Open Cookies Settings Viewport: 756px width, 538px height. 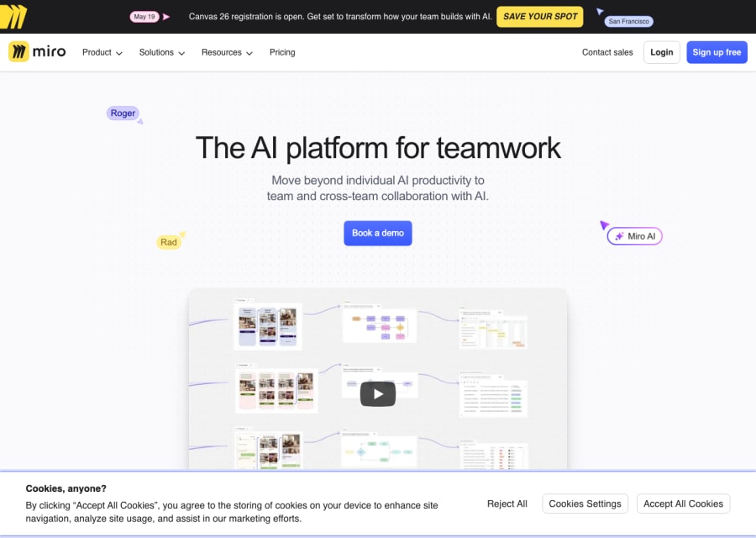[585, 504]
